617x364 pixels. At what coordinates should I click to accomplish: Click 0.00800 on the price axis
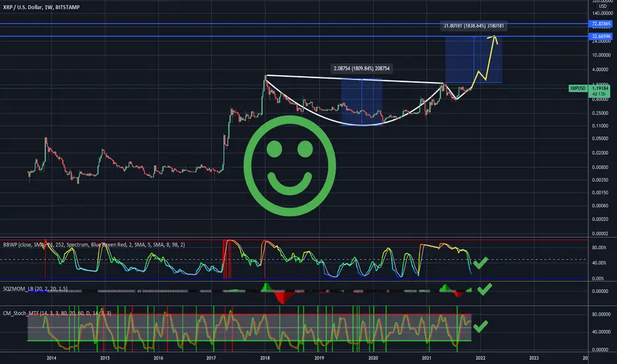601,167
